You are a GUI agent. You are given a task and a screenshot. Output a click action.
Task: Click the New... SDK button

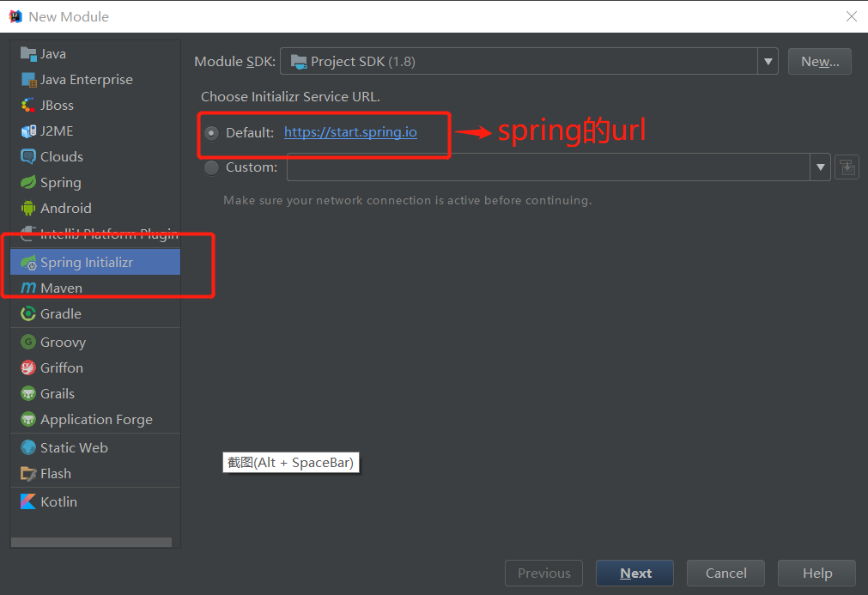tap(820, 62)
